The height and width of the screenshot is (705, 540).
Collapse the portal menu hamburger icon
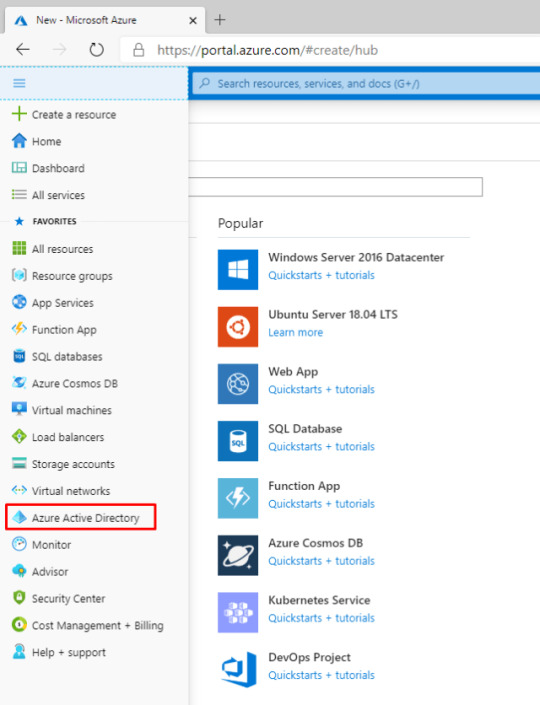pos(19,83)
